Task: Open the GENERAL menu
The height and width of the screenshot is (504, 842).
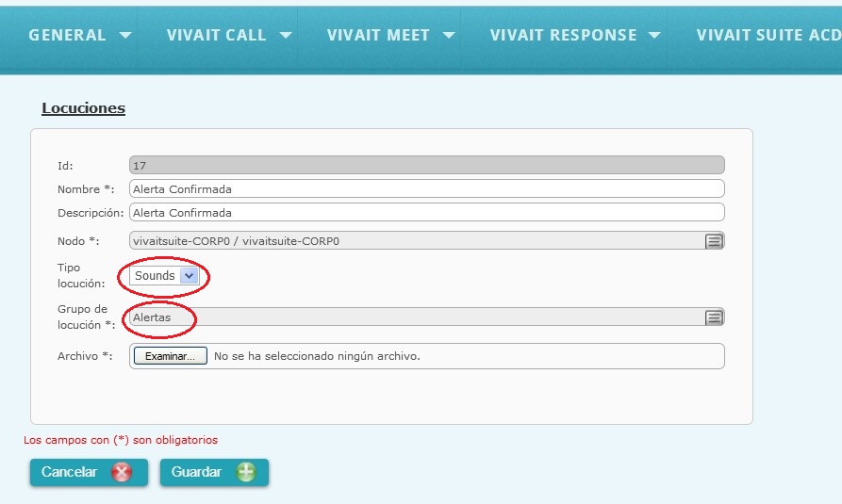Action: (x=67, y=36)
